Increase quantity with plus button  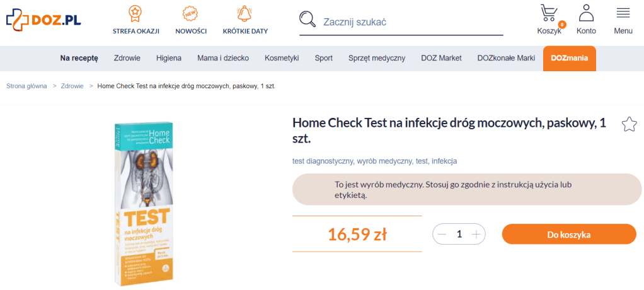point(477,234)
